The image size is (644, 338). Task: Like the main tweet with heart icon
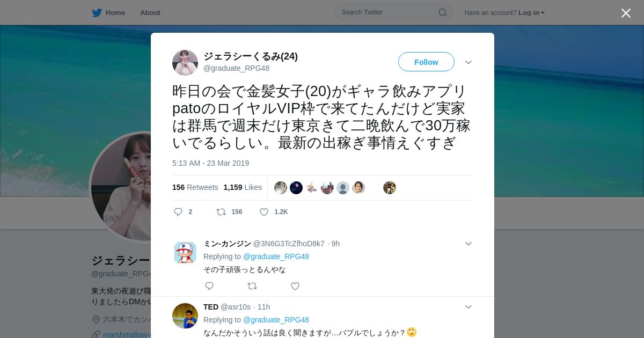click(x=264, y=212)
